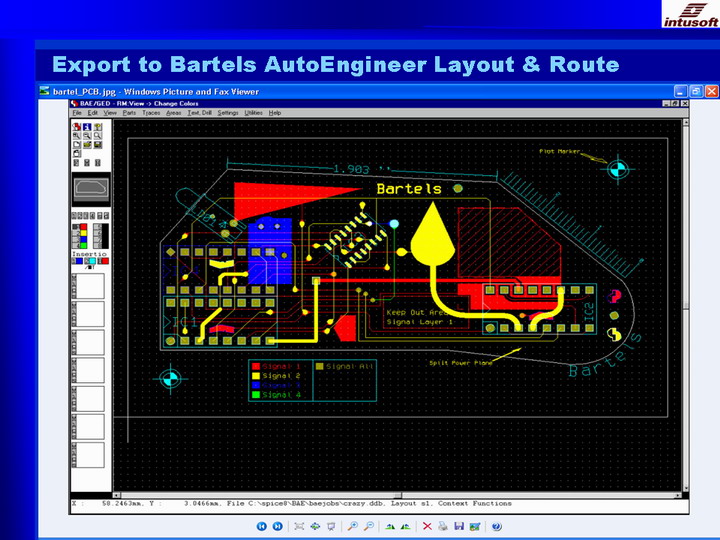Open the Settings menu
Viewport: 720px width, 540px height.
click(x=228, y=112)
